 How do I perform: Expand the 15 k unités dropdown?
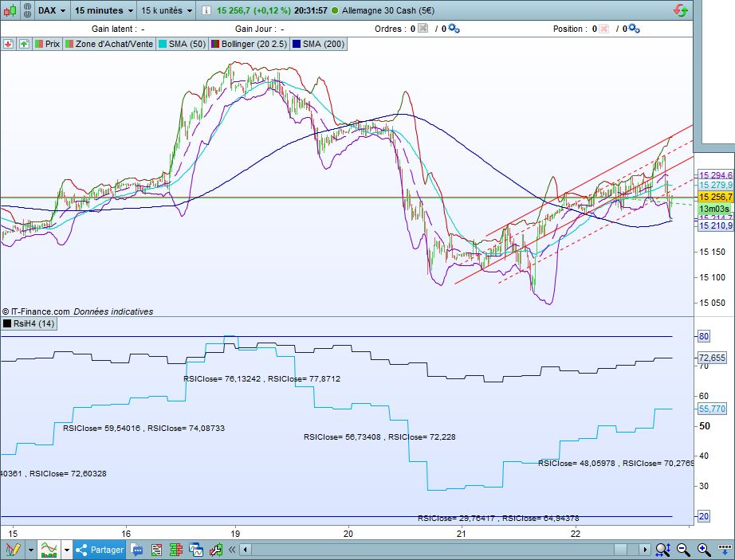pos(167,10)
